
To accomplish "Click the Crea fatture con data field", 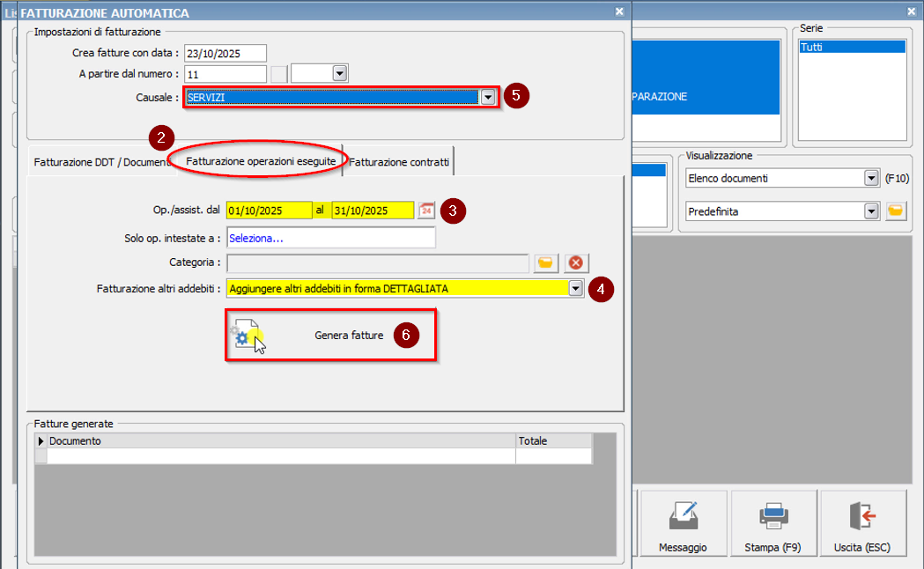I will point(225,54).
